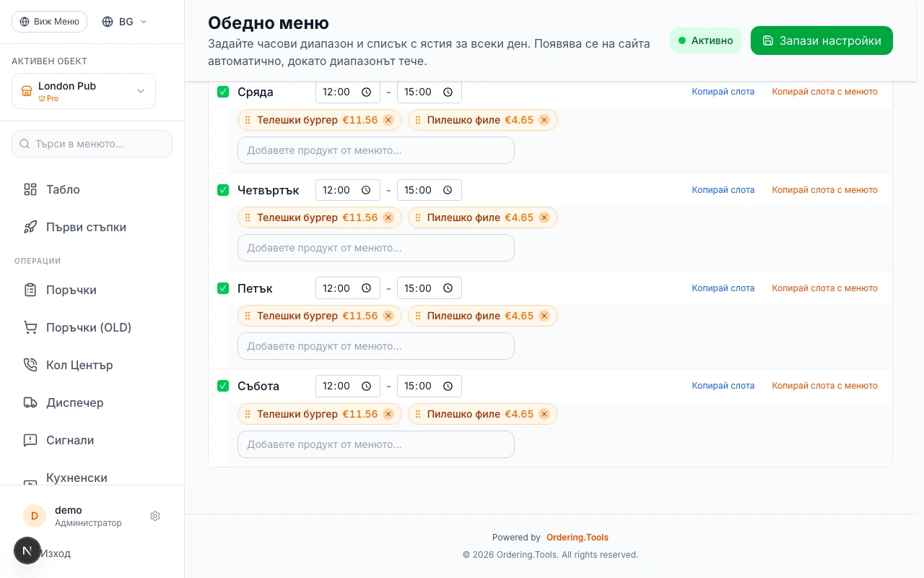
Task: Click the London Pub store icon
Action: coord(27,91)
